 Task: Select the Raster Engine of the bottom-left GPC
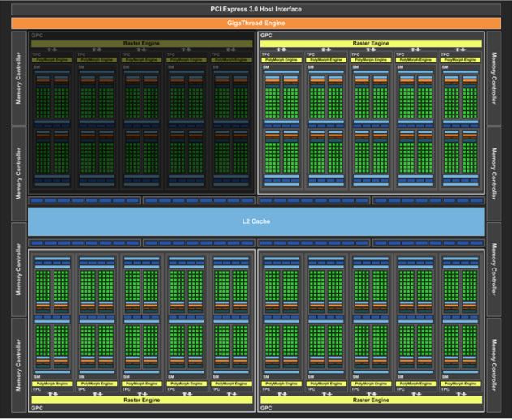141,400
